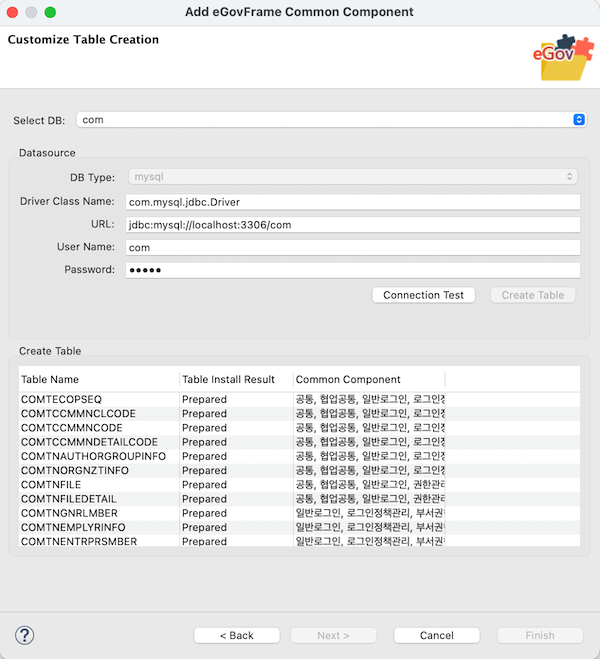Image resolution: width=600 pixels, height=659 pixels.
Task: Click the Finish button
Action: click(x=540, y=635)
